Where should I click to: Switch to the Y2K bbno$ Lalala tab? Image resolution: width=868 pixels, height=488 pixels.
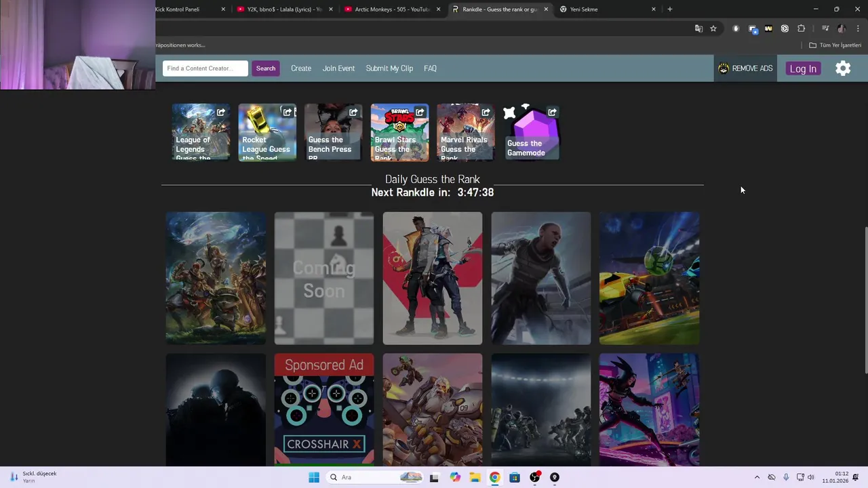[283, 9]
